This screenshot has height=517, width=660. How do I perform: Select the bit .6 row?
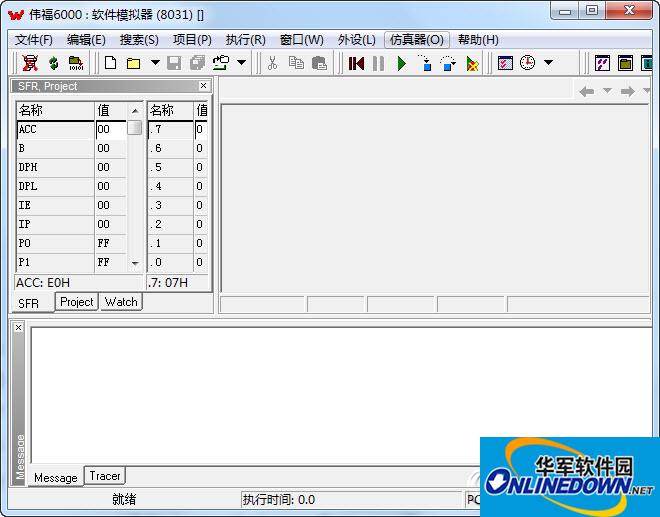(178, 148)
